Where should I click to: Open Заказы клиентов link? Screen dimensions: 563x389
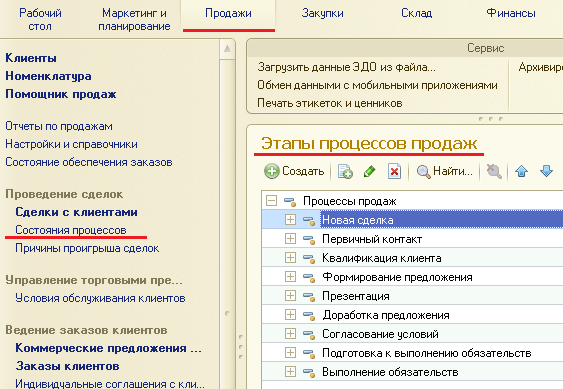pos(68,366)
